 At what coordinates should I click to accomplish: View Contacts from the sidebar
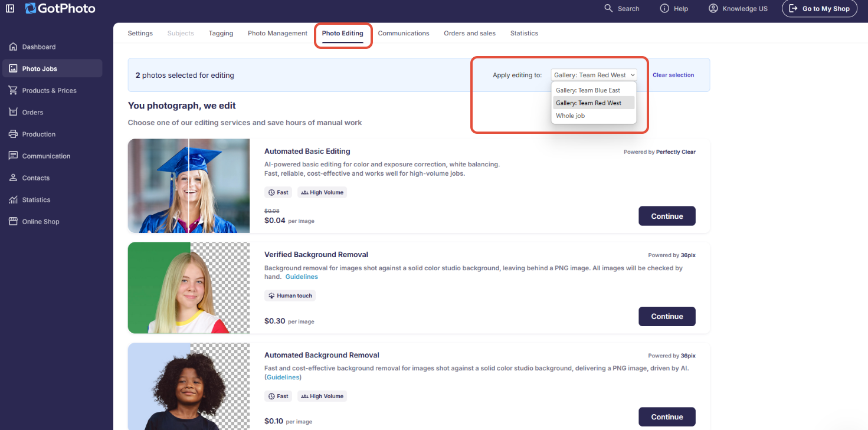tap(37, 178)
